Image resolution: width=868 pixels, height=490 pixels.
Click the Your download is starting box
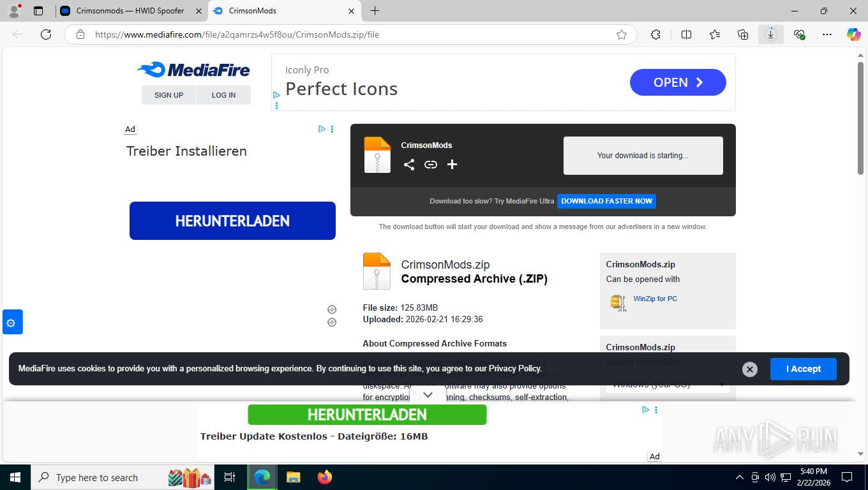tap(643, 156)
